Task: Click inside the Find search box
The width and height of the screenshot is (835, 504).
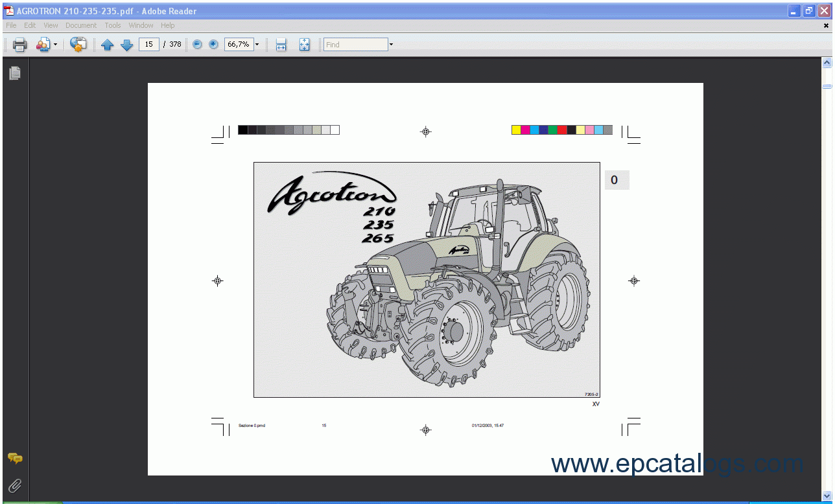Action: 355,45
